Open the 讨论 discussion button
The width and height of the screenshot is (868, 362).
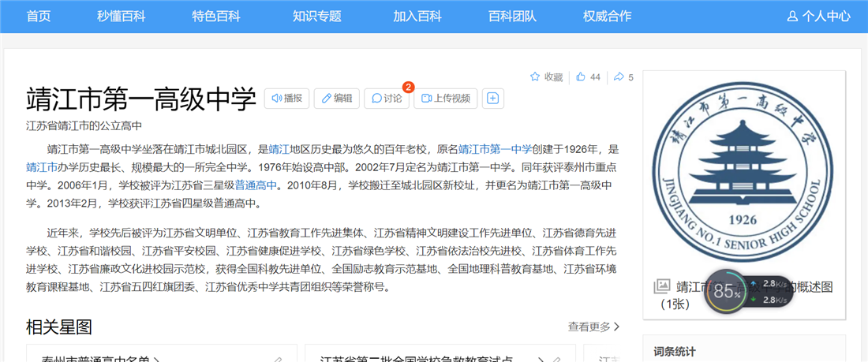coord(387,99)
